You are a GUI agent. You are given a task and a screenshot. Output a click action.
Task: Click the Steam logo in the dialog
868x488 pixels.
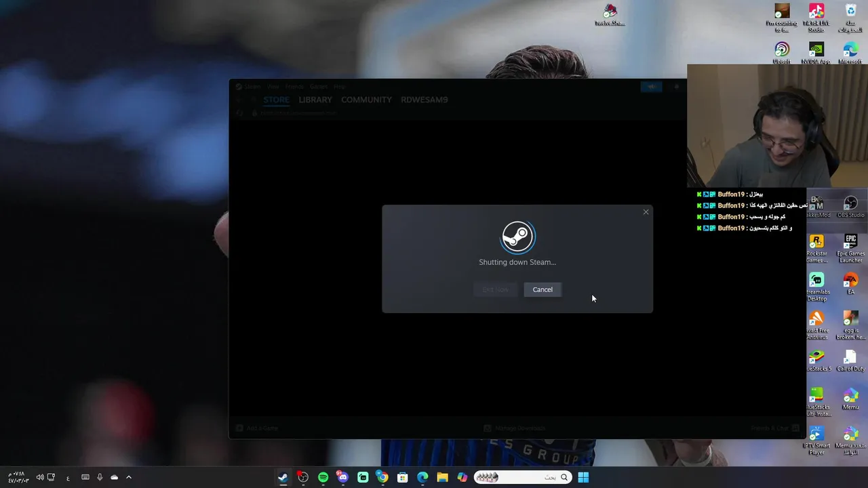[x=517, y=237]
